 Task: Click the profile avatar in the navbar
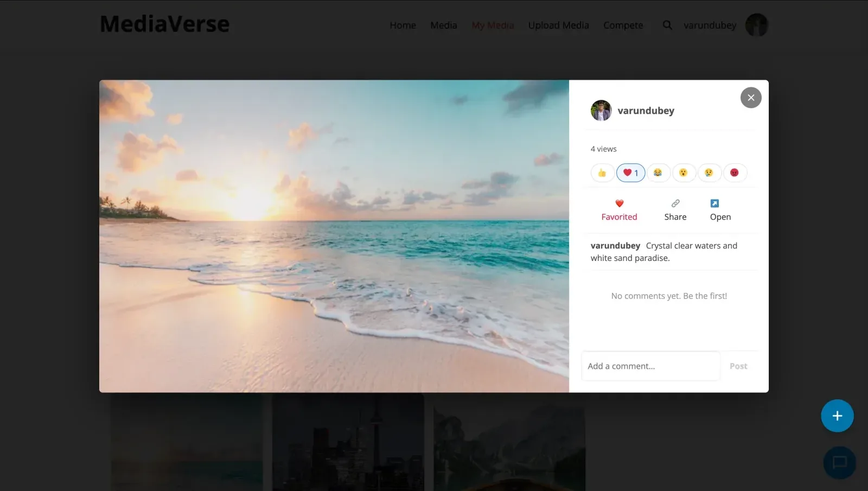756,25
